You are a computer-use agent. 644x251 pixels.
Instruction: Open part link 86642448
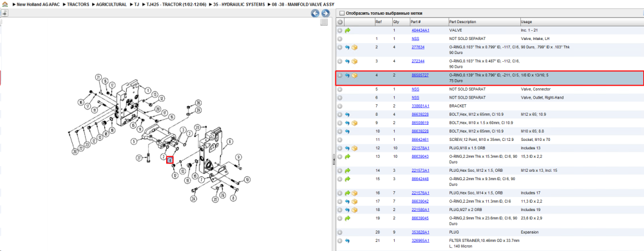420,179
